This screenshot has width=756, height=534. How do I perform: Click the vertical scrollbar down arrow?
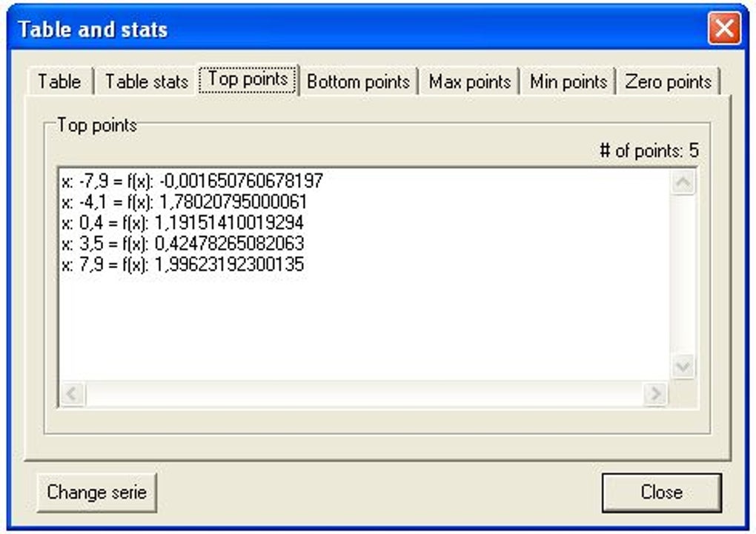(x=683, y=367)
